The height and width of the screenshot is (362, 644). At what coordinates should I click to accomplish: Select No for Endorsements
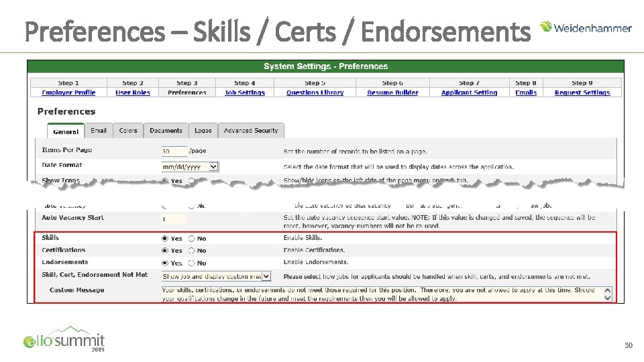coord(191,263)
